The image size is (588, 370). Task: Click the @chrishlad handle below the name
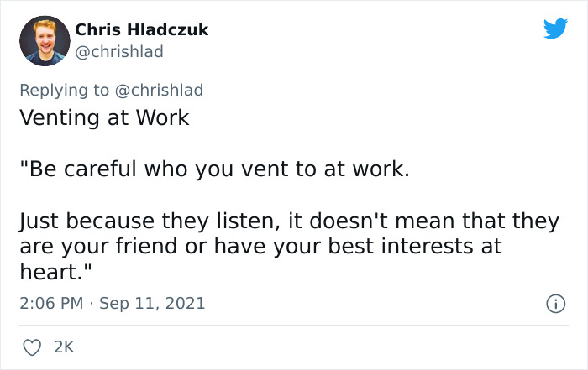pos(119,52)
